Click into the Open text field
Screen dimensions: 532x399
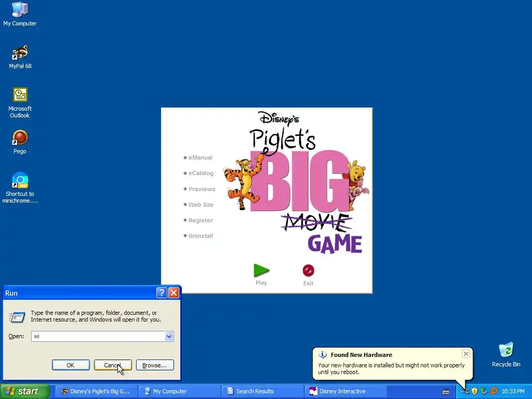98,336
